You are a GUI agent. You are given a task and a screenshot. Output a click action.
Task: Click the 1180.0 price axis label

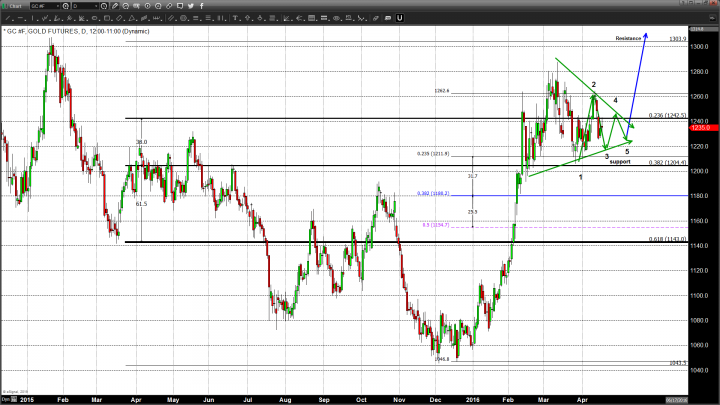(x=700, y=196)
